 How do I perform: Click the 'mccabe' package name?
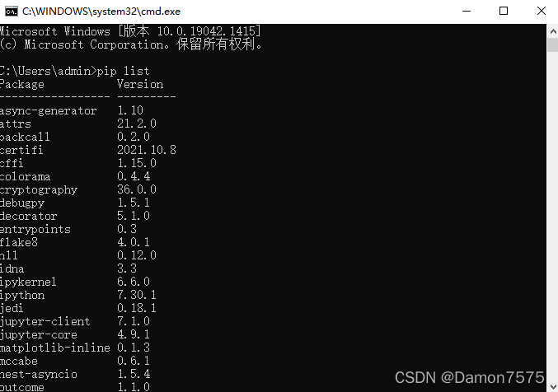[x=18, y=361]
